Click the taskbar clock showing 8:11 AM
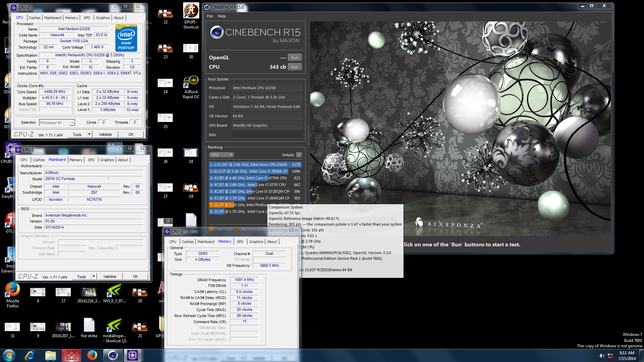 [x=627, y=356]
